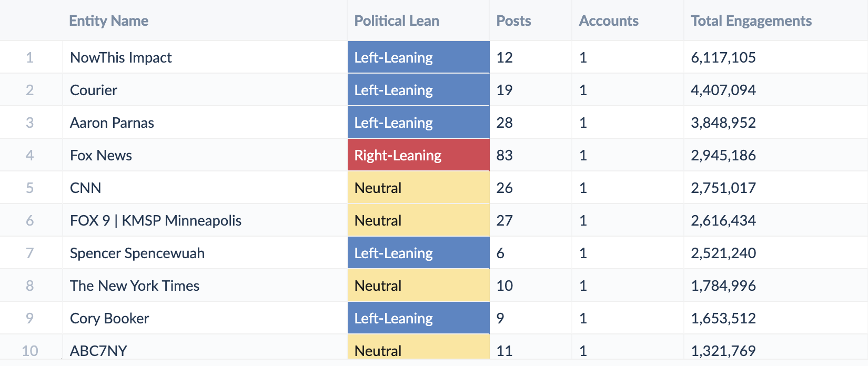Click posts count 9 for Cory Booker
Image resolution: width=868 pixels, height=366 pixels.
pyautogui.click(x=500, y=319)
